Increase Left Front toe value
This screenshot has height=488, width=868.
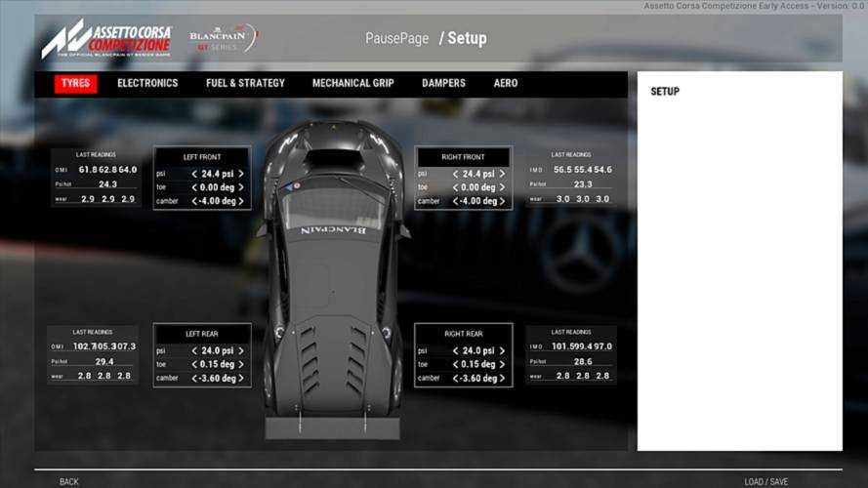241,187
